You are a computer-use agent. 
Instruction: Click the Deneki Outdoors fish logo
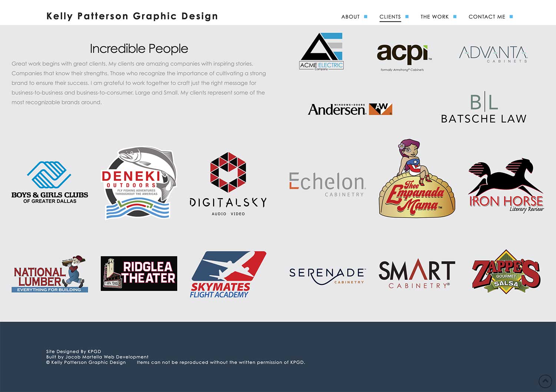139,183
